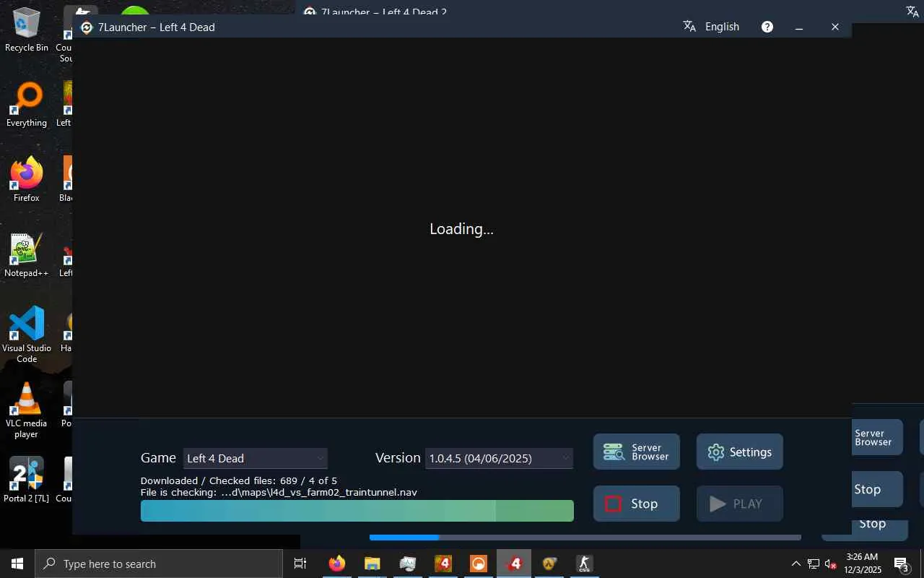Click the greyed-out PLAY button

pyautogui.click(x=739, y=504)
